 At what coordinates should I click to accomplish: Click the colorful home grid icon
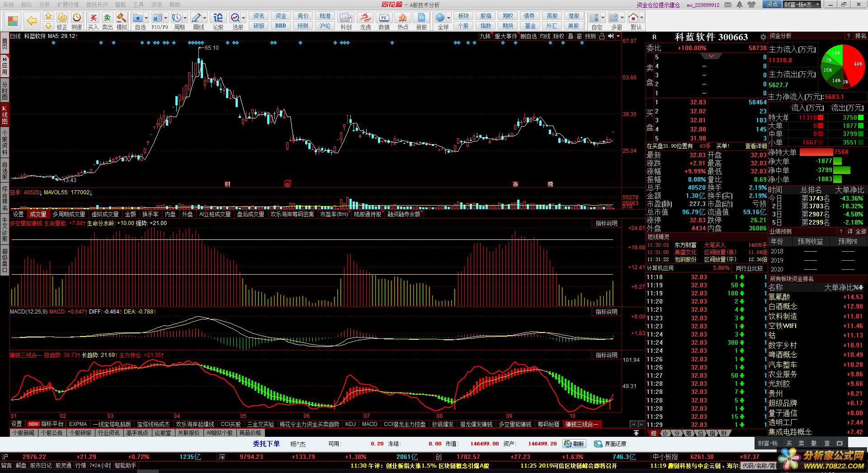tap(13, 20)
